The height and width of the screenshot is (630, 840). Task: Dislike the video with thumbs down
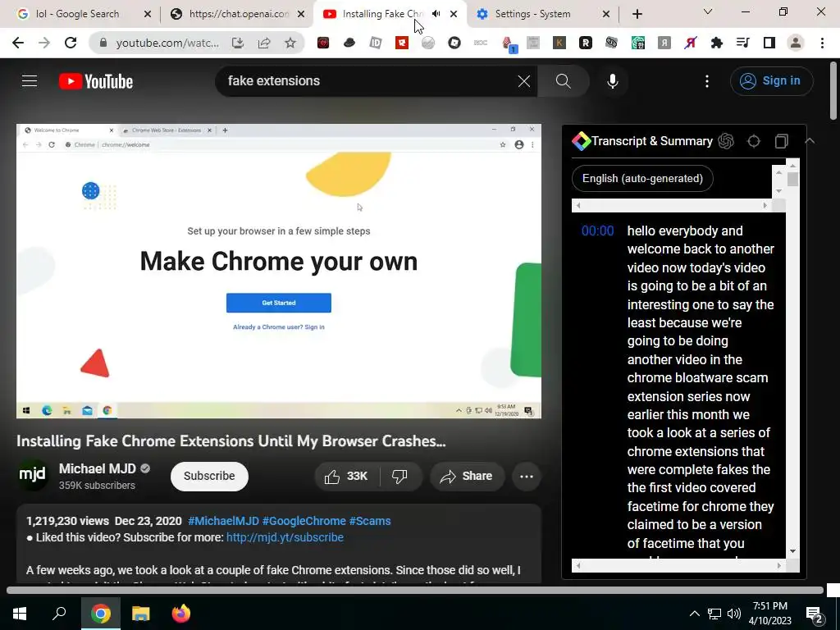click(399, 477)
